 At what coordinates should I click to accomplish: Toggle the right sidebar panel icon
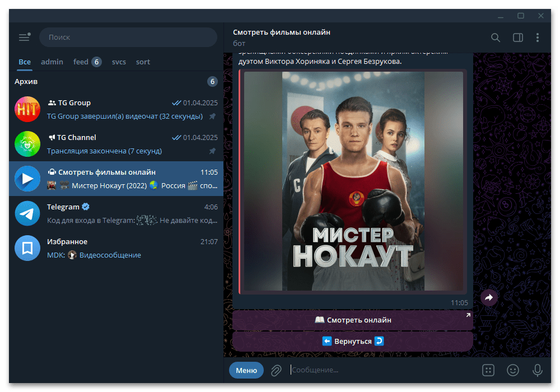tap(518, 38)
